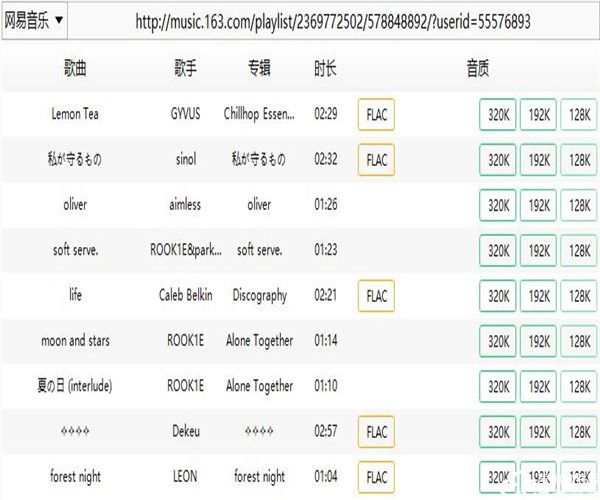Select 320K quality for Lemon Tea
600x500 pixels.
click(498, 114)
